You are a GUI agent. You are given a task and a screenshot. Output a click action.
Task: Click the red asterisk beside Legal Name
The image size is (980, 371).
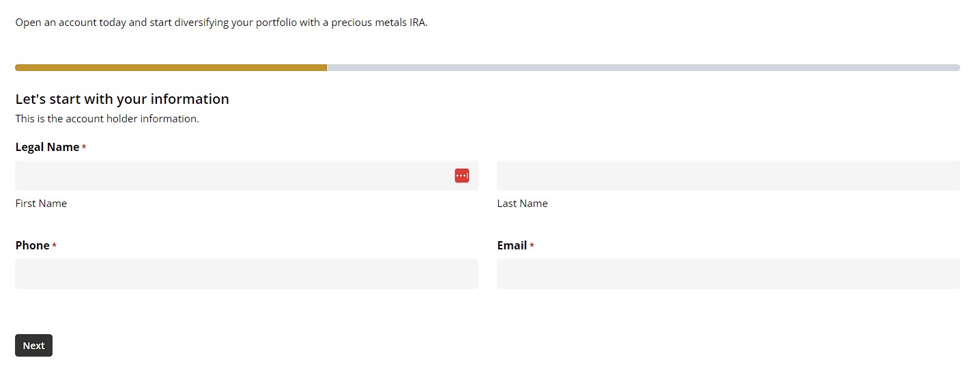click(84, 148)
